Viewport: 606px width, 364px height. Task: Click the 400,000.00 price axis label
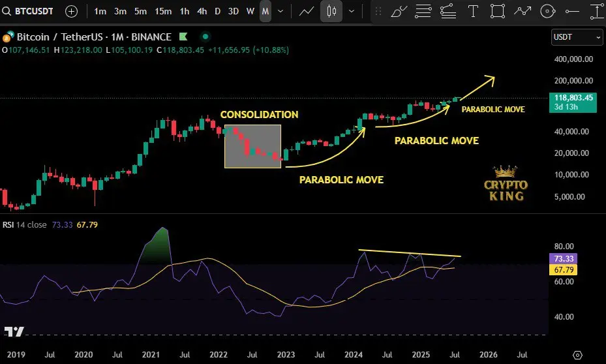pos(573,59)
